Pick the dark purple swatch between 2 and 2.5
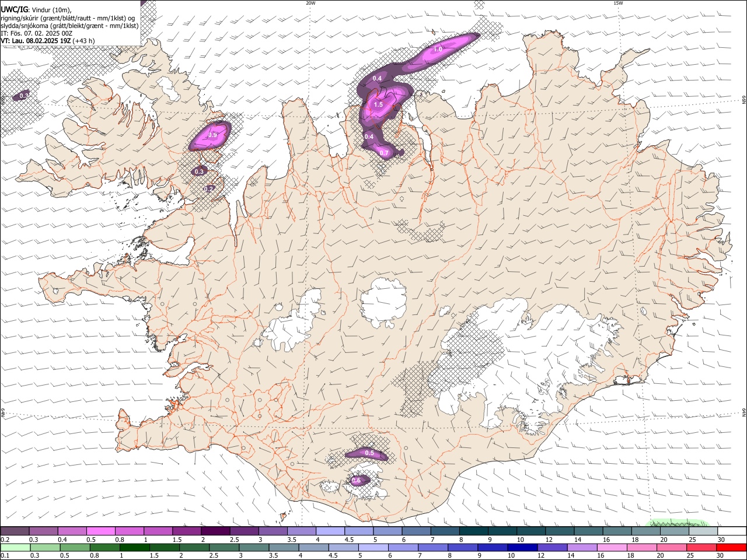 pos(215,531)
